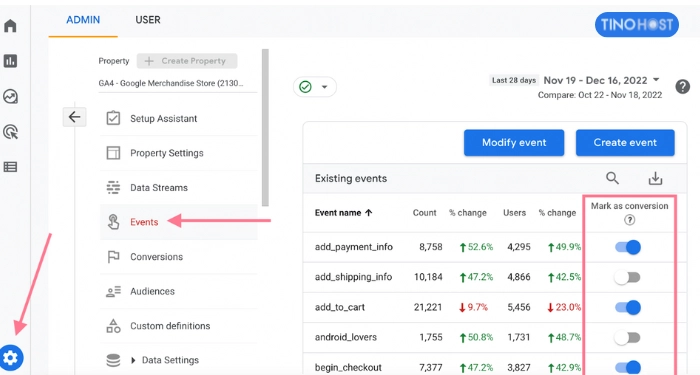Toggle conversion for add_shipping_info
The height and width of the screenshot is (375, 700).
tap(627, 277)
